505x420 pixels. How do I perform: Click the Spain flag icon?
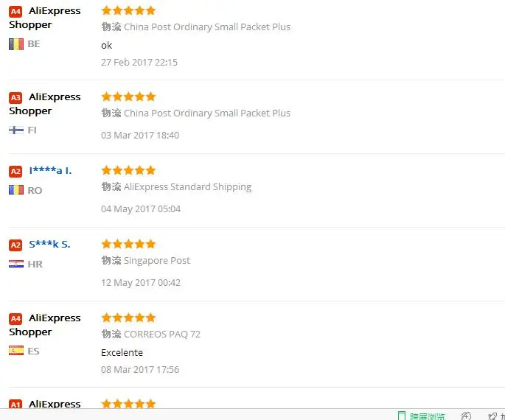[16, 351]
